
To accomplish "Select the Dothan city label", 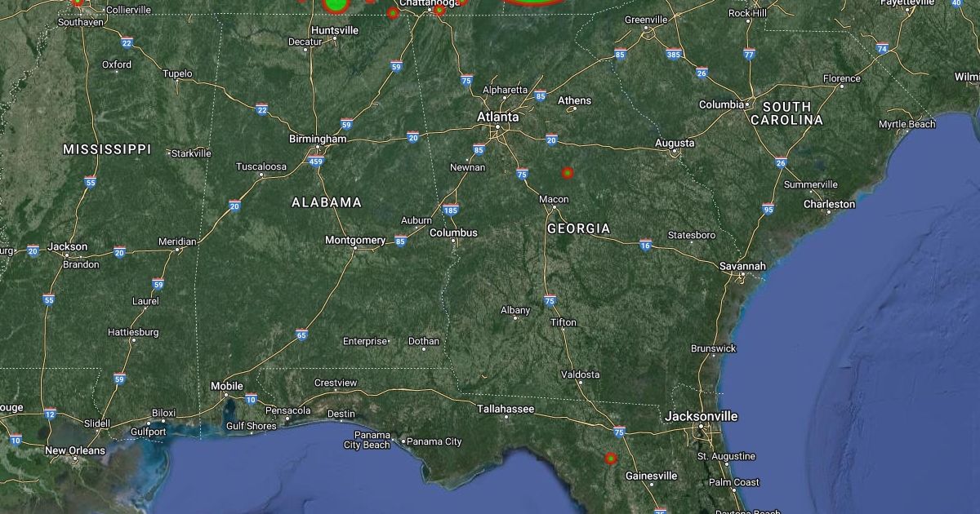I will click(424, 341).
